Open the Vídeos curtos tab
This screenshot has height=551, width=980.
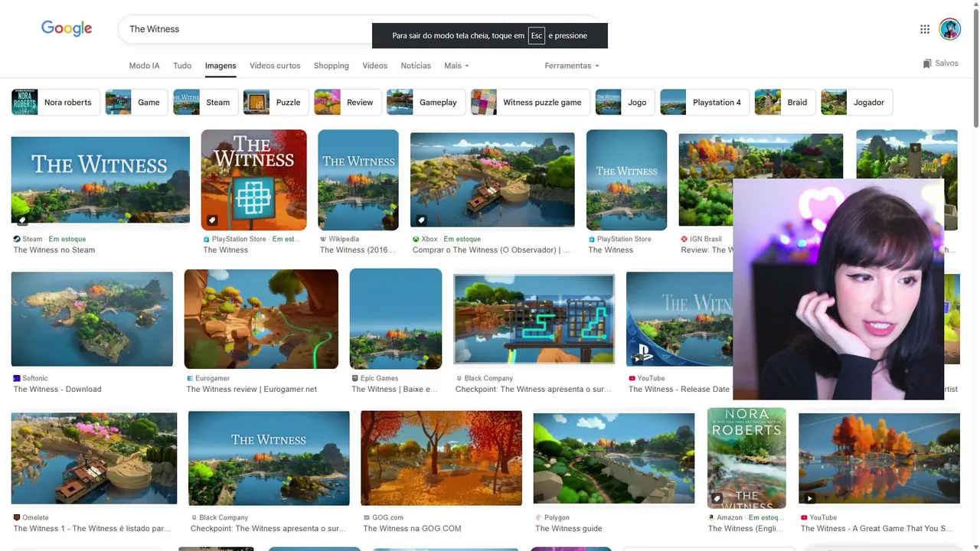click(275, 66)
